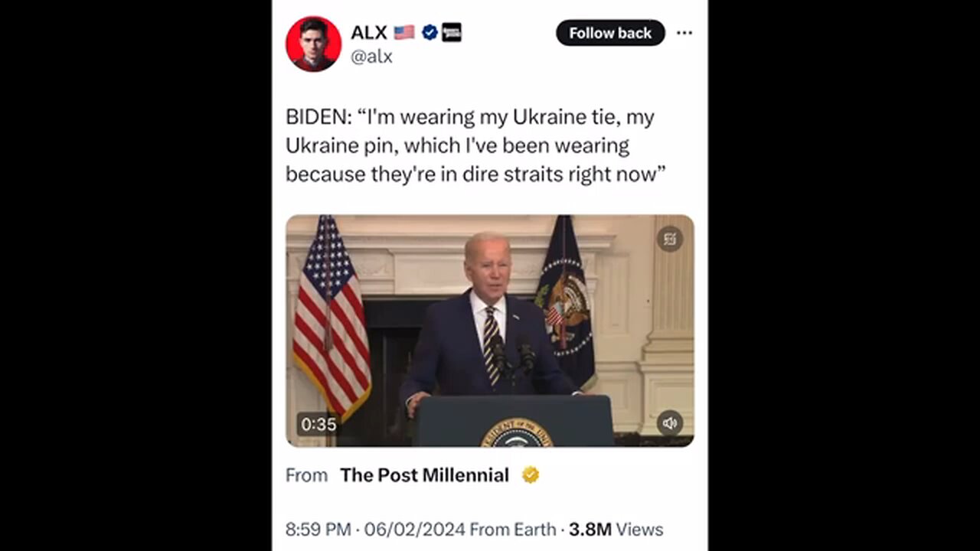Screen dimensions: 980x551
Task: Click the black affiliate badge beside ALX
Action: (452, 32)
